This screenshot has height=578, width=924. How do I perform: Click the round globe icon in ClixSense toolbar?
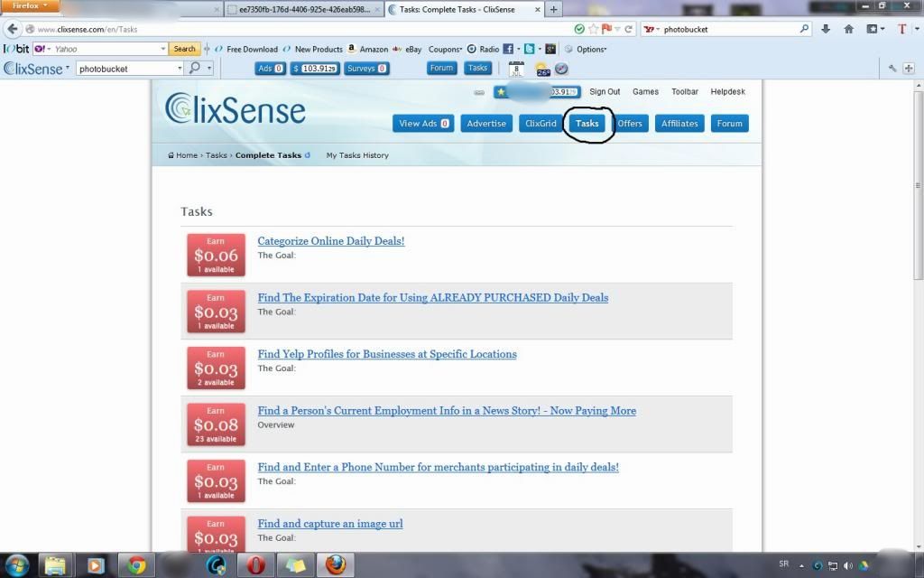[x=561, y=69]
